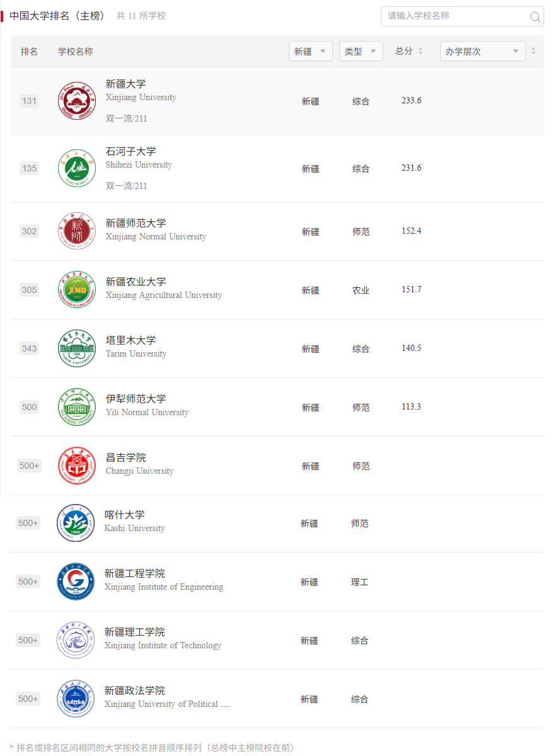Viewport: 553px width, 756px height.
Task: Open the 新疆政法学院 name link
Action: 134,690
